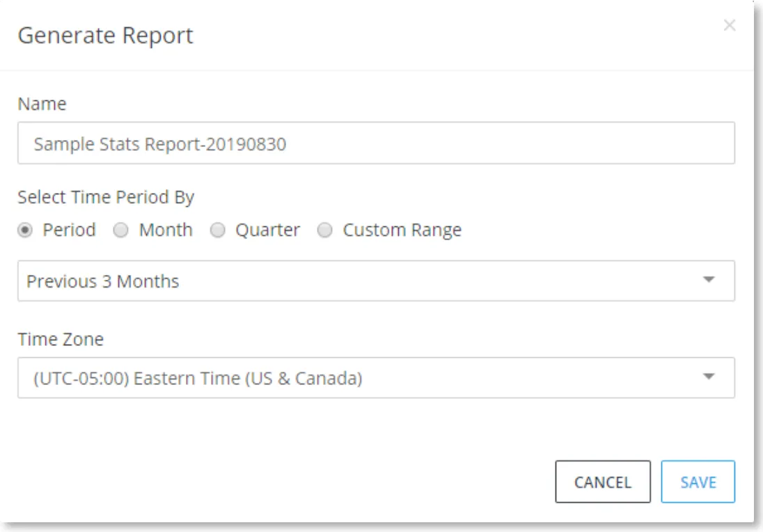
Task: Select the Period radio button
Action: click(25, 230)
